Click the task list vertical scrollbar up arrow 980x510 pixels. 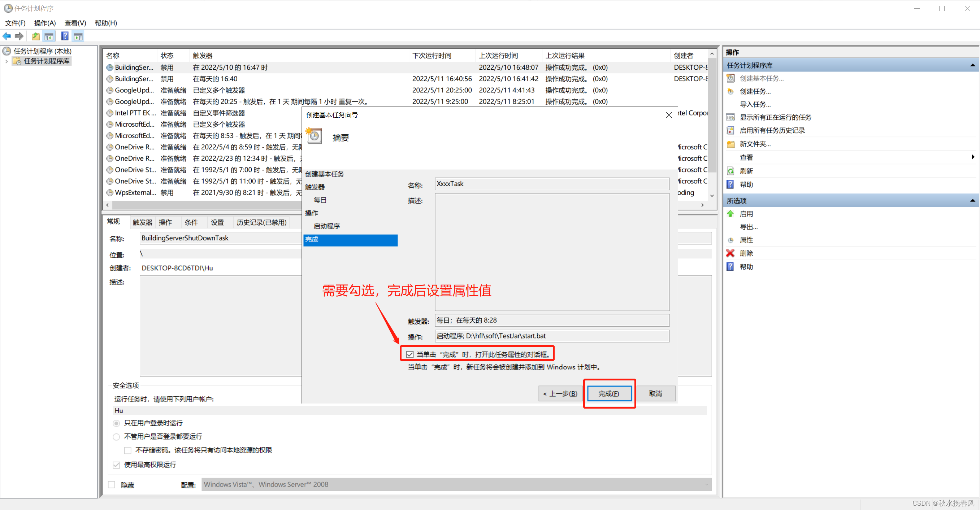[712, 54]
